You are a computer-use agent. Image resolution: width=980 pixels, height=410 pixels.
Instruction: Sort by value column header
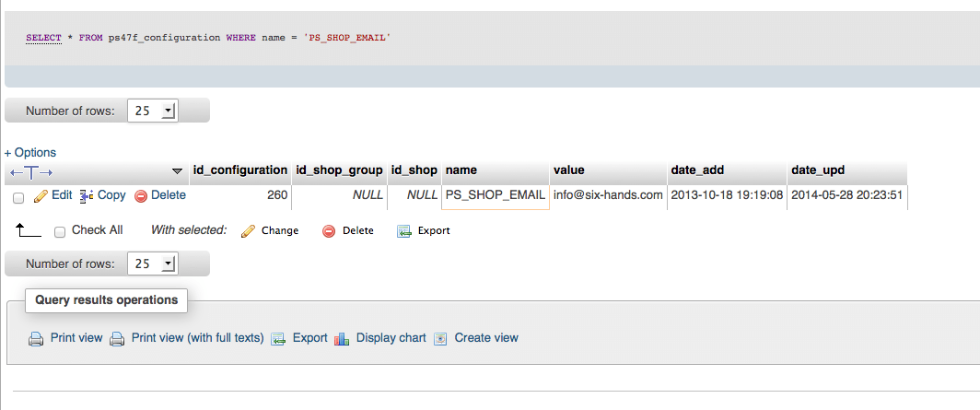click(x=569, y=170)
